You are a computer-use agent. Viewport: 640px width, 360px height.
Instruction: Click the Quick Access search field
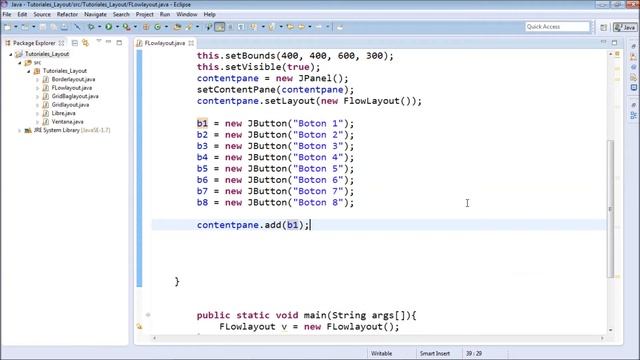558,27
